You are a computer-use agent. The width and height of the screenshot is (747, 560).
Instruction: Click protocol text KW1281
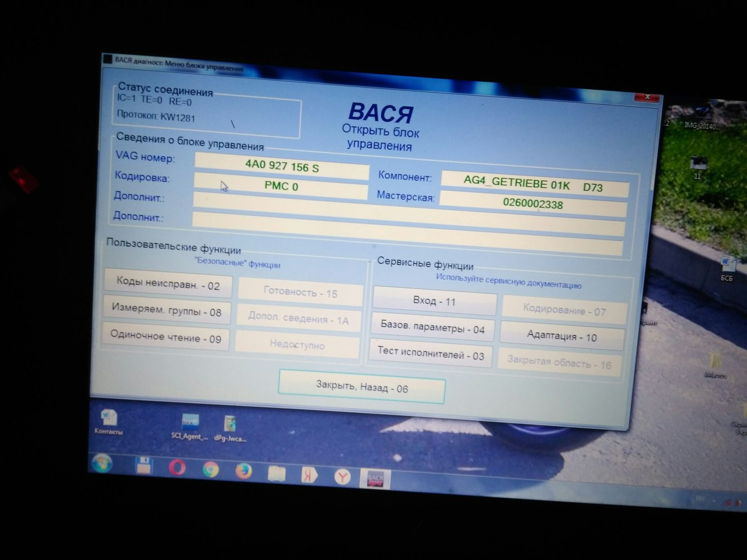[x=177, y=117]
